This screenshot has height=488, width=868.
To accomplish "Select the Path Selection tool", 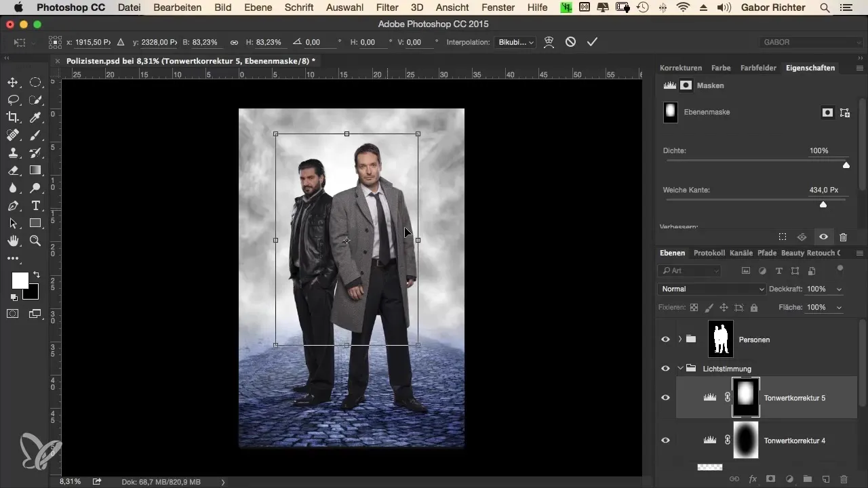I will (13, 223).
